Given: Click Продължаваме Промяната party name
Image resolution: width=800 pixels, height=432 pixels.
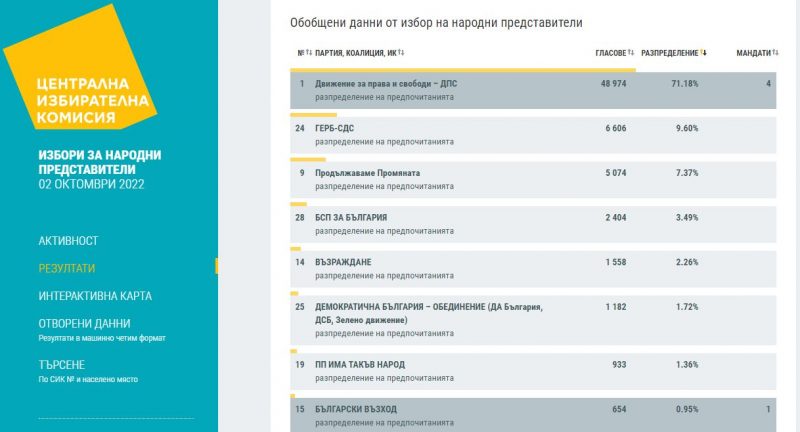Looking at the screenshot, I should click(367, 173).
